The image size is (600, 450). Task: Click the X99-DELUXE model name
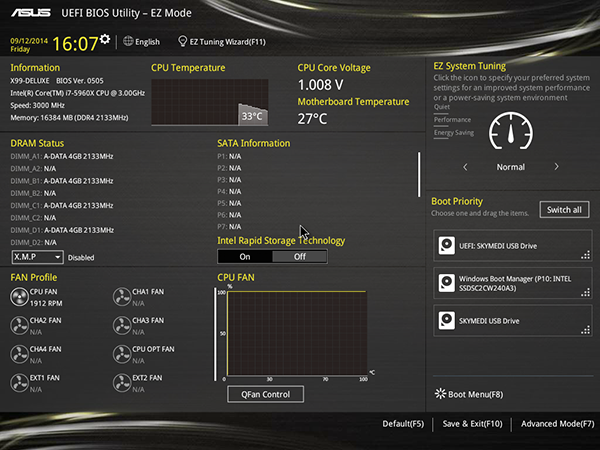click(x=30, y=81)
